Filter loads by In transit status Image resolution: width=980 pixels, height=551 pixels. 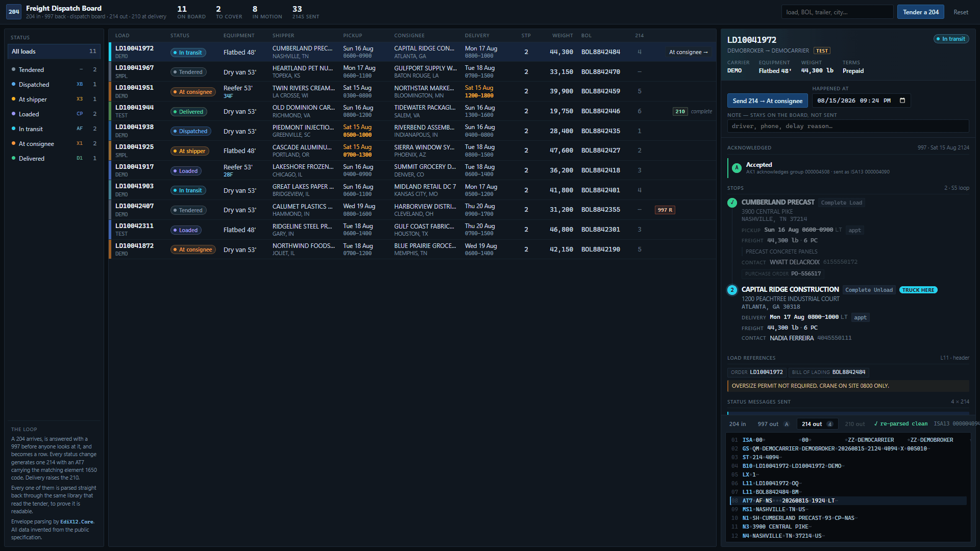tap(54, 129)
